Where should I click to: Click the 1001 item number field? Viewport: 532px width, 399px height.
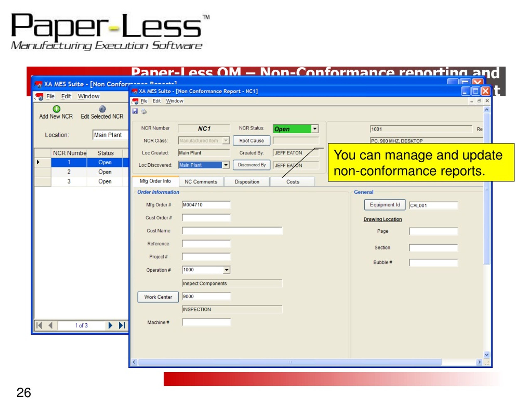point(421,129)
